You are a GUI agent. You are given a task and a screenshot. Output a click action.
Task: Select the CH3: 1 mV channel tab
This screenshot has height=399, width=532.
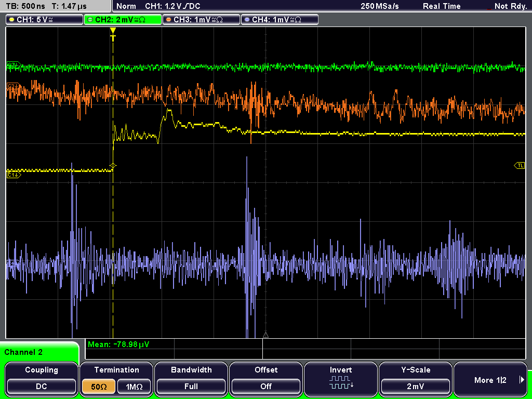(201, 20)
